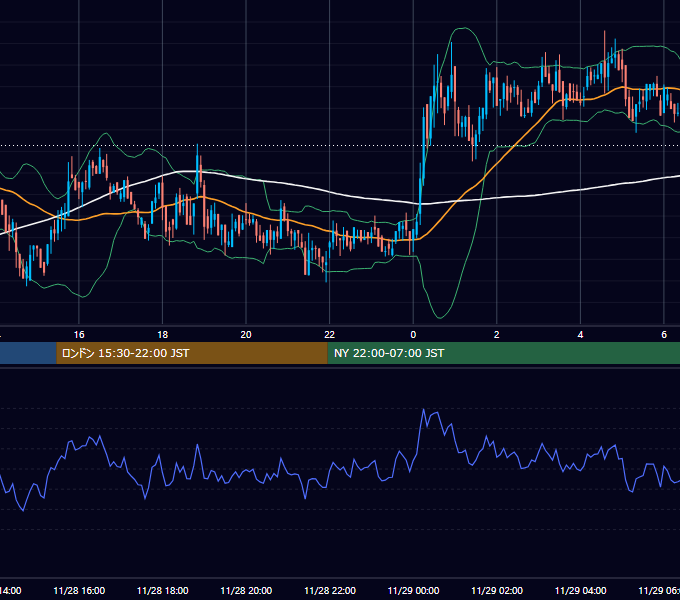Click hour label 2 on the price chart axis
The height and width of the screenshot is (600, 680).
497,335
